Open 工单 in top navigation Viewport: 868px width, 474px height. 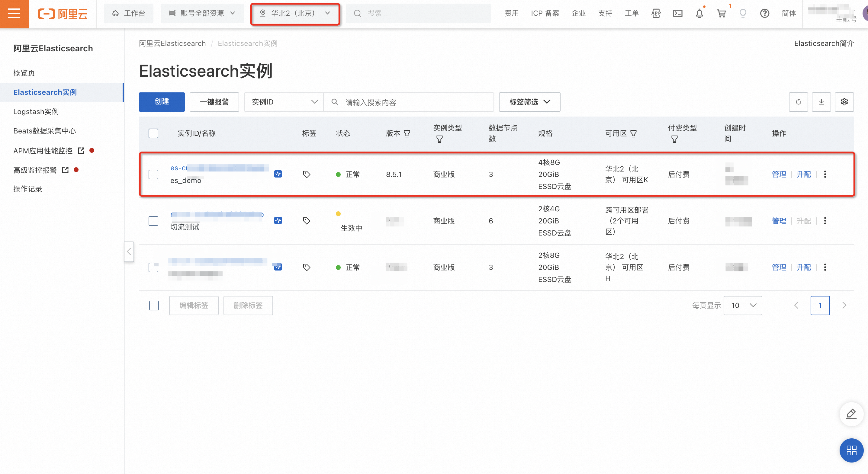632,14
